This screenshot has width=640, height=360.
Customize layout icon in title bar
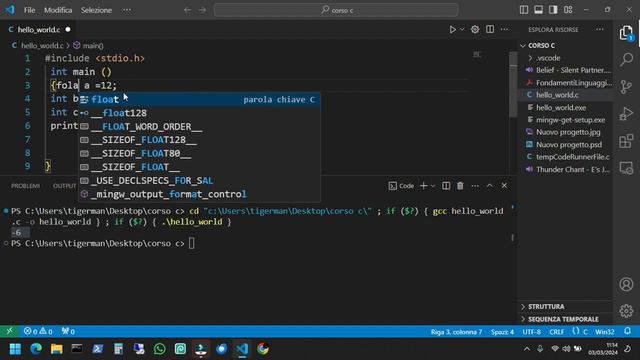coord(568,10)
